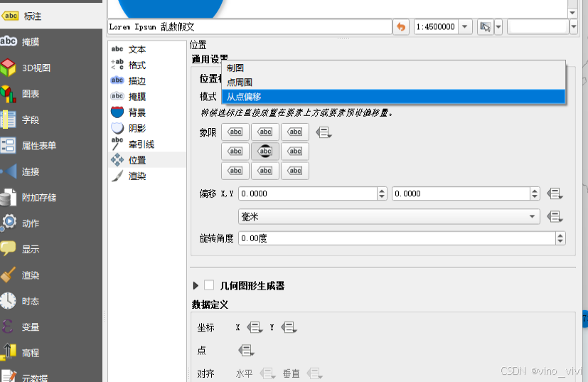Open the 字段 fields section
The width and height of the screenshot is (588, 382).
click(50, 120)
